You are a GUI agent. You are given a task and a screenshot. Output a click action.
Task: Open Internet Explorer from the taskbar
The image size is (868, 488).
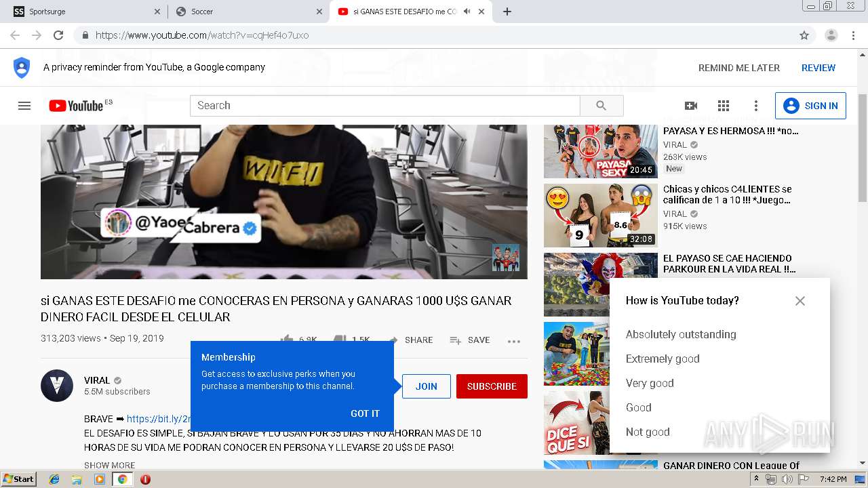point(54,479)
